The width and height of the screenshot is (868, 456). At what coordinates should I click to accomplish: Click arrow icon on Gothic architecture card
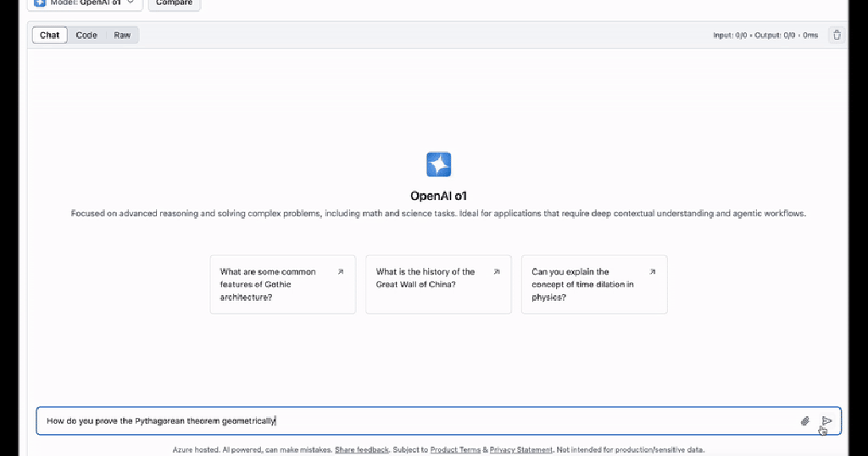(341, 272)
